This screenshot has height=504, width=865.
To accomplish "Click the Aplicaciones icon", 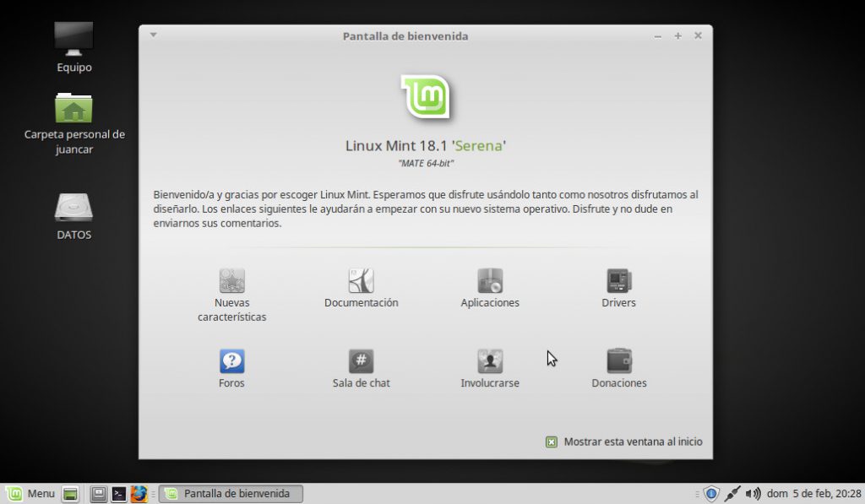I will (490, 281).
